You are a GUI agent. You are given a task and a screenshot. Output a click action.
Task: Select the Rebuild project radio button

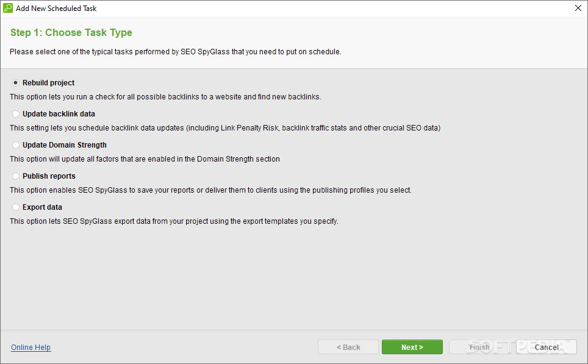16,83
